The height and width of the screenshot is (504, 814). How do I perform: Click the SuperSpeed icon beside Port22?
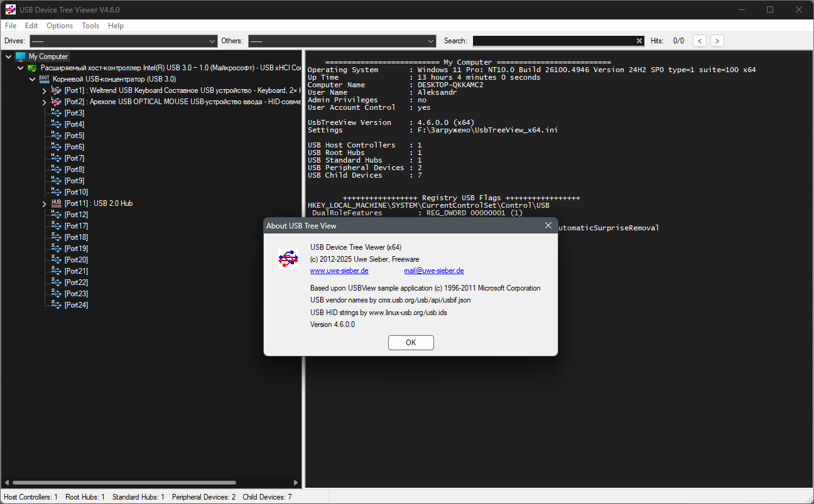(56, 282)
